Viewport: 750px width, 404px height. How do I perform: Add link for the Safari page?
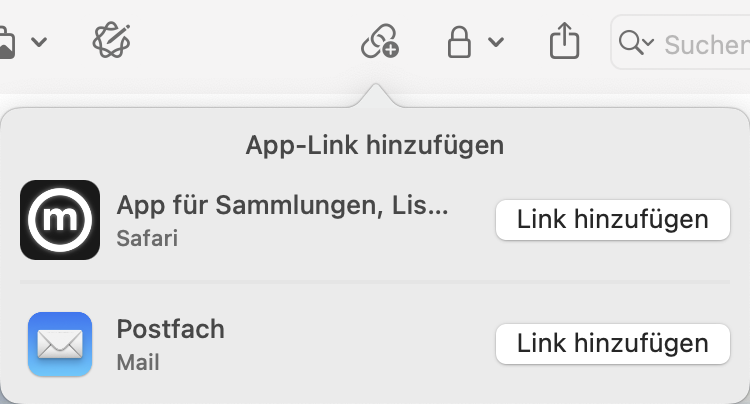click(613, 220)
